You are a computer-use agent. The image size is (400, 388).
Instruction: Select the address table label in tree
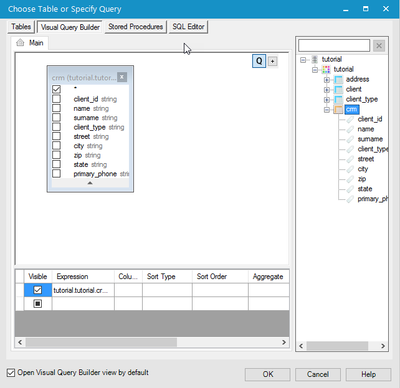pyautogui.click(x=357, y=79)
